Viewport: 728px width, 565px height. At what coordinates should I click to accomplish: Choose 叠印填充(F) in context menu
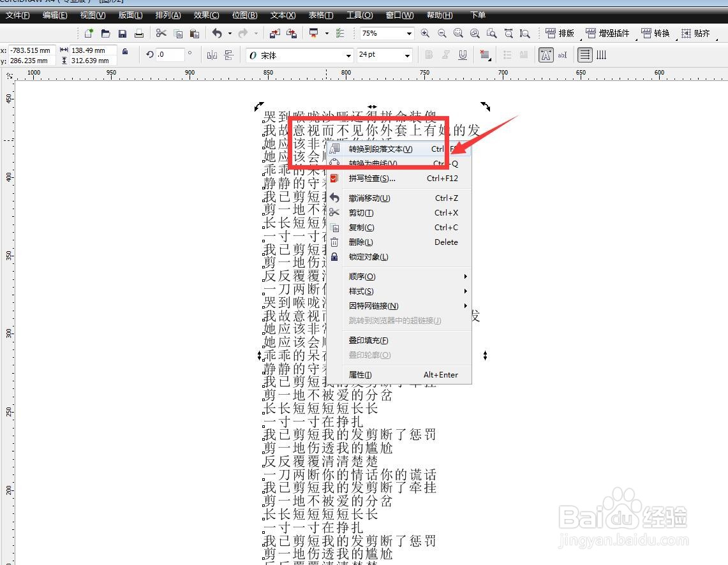coord(399,340)
